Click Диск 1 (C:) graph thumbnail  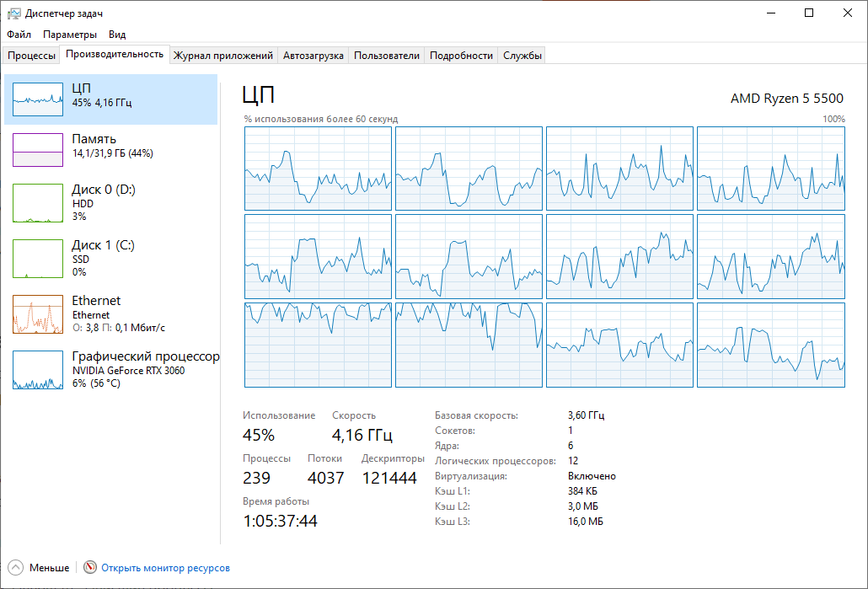coord(38,259)
